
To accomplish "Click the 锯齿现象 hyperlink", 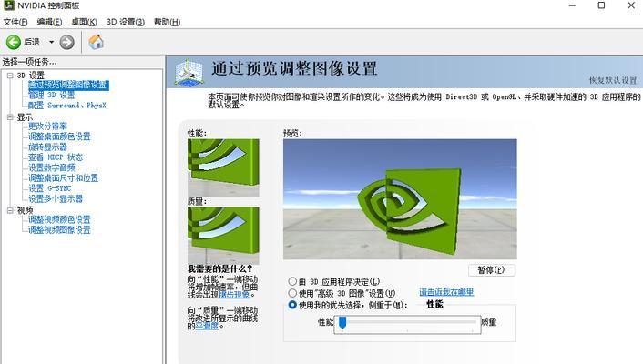I will (234, 294).
